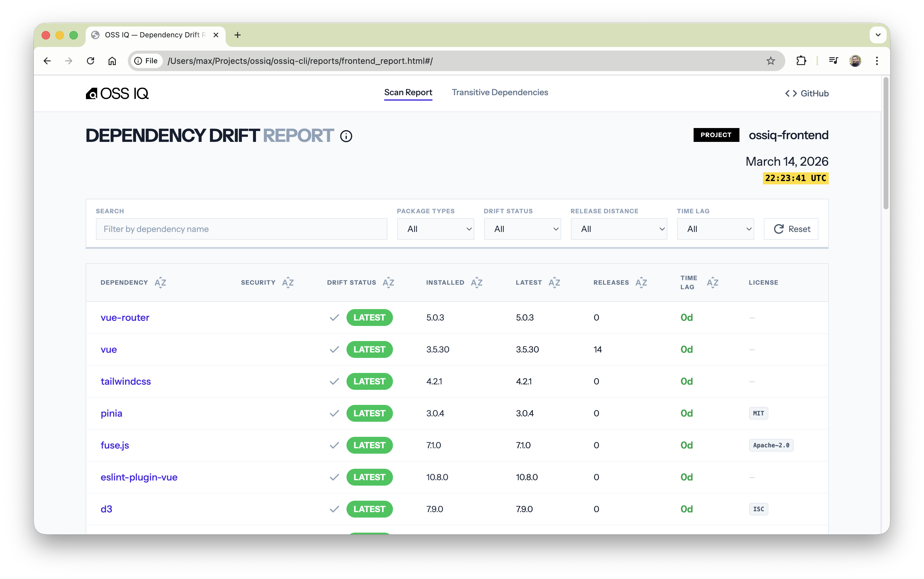
Task: Sort the Drift Status column
Action: pos(389,282)
